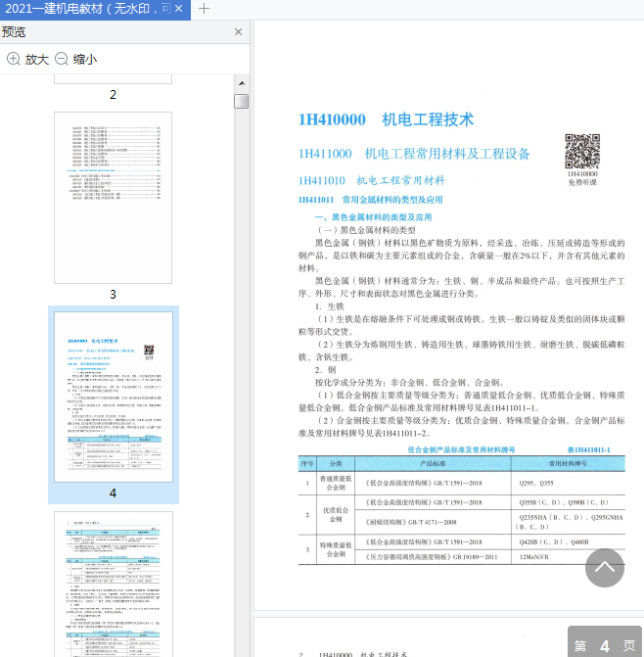The width and height of the screenshot is (644, 657).
Task: Click table header 序号
Action: (307, 463)
